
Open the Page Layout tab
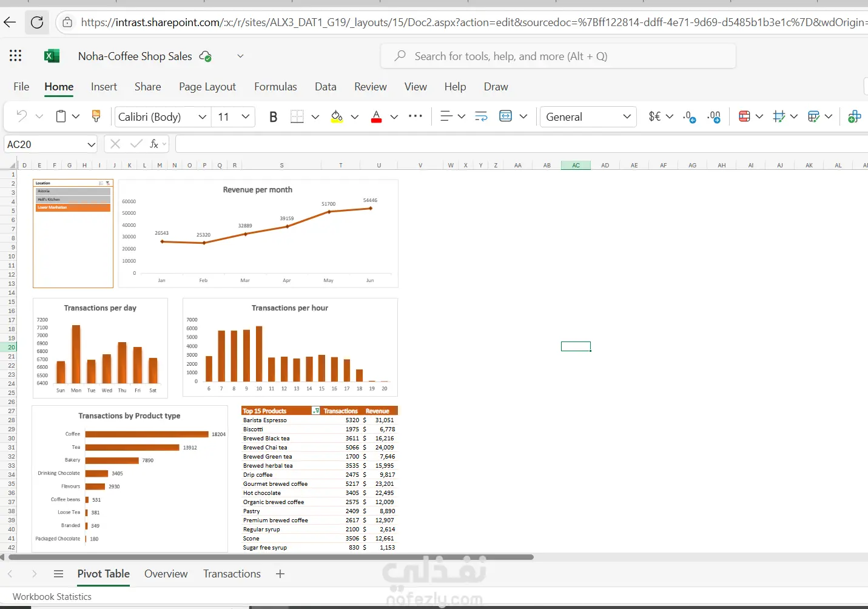click(x=207, y=87)
